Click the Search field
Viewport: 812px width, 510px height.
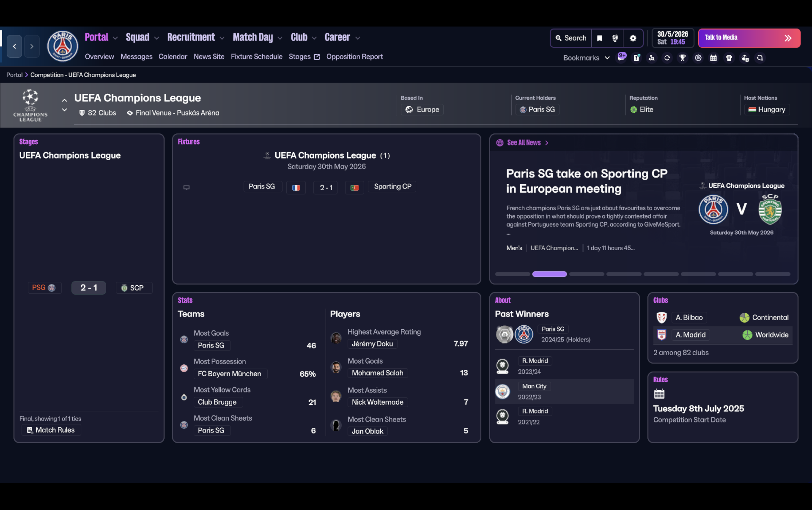click(x=571, y=38)
